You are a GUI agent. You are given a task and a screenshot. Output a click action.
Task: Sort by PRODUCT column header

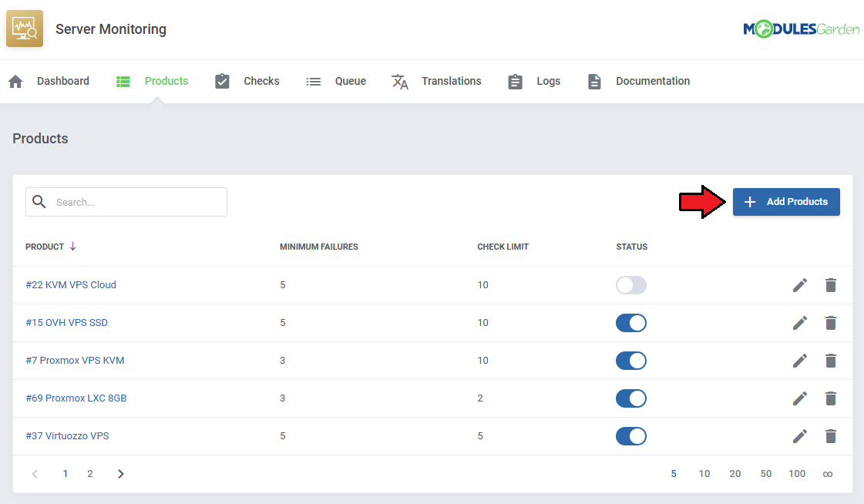(45, 247)
